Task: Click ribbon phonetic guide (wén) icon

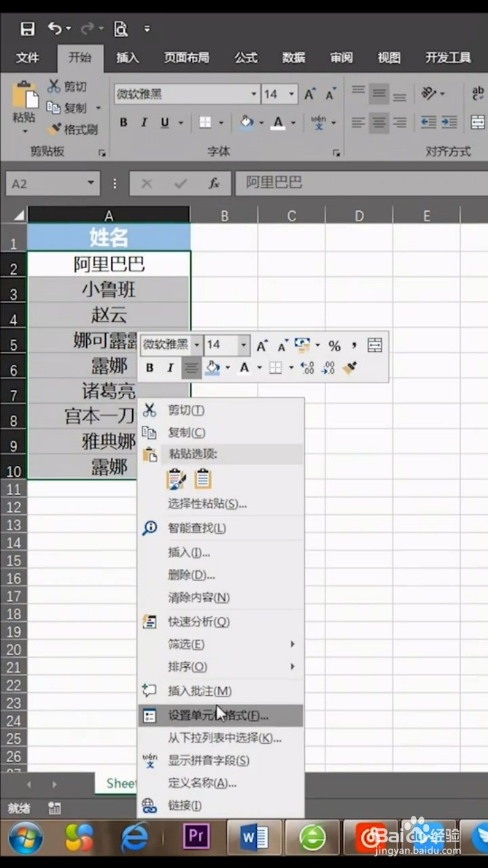Action: 319,123
